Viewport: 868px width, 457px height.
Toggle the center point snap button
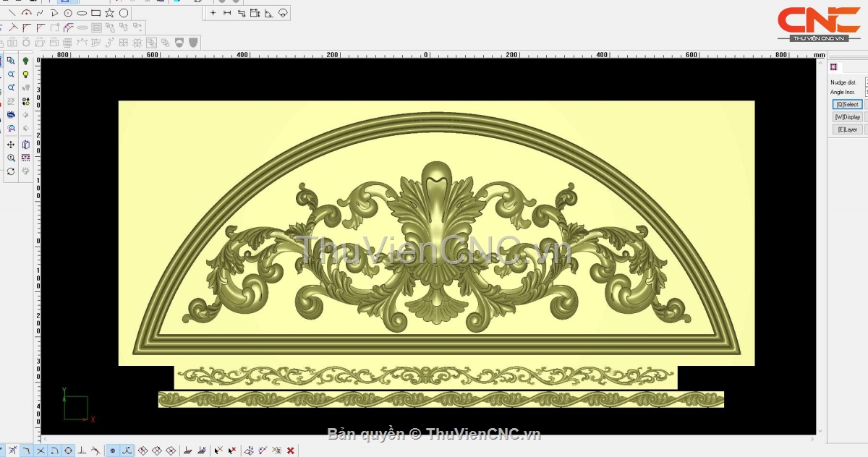[x=68, y=450]
